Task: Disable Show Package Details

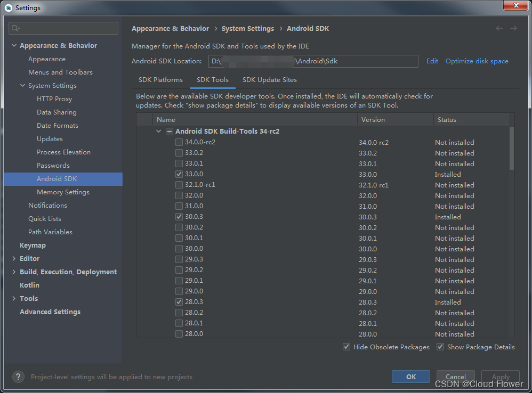Action: click(440, 347)
